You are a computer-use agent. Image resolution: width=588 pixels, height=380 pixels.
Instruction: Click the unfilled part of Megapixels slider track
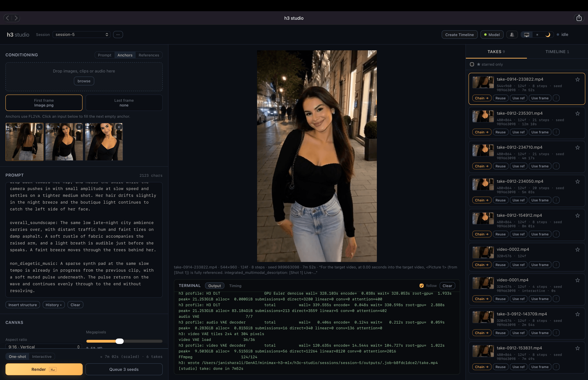tap(143, 341)
